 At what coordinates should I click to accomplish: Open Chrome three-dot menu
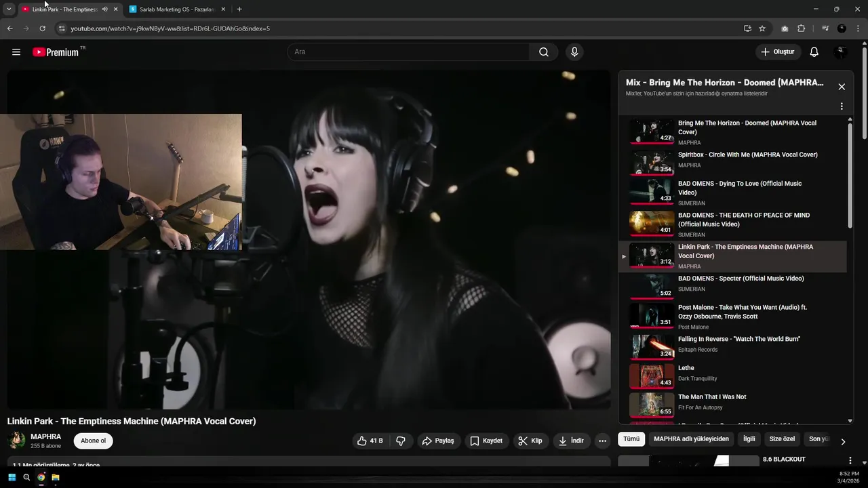[859, 28]
